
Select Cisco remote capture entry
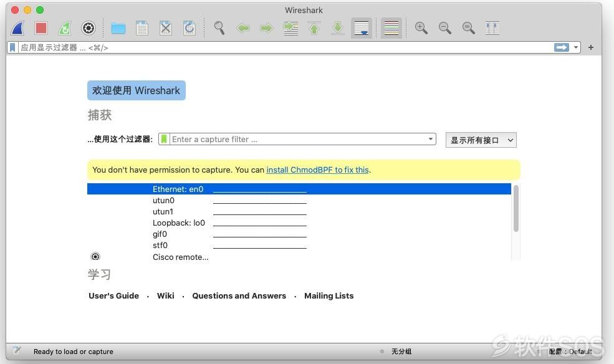181,257
